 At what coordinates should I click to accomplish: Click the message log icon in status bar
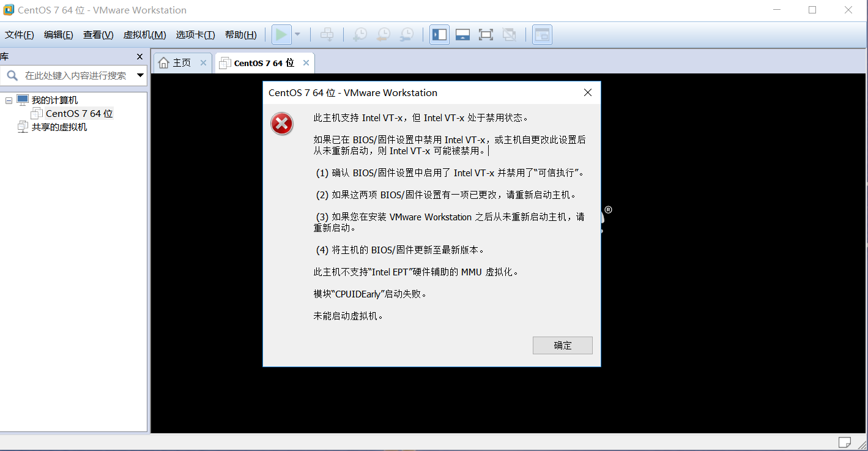pos(845,442)
